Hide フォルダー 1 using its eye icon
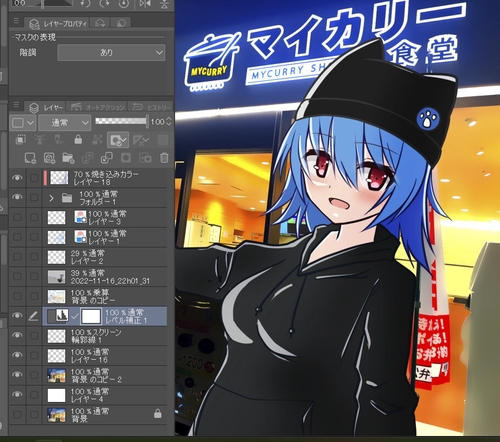 tap(17, 197)
